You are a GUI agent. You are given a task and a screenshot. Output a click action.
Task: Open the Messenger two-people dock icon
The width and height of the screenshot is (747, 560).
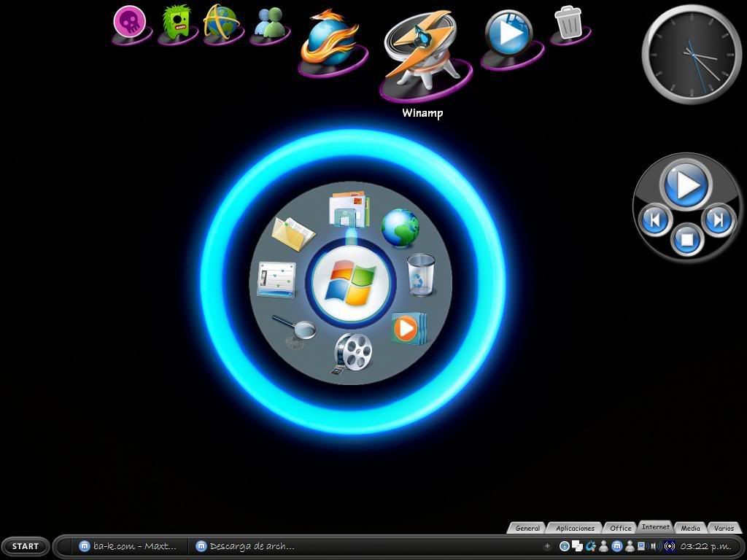(269, 23)
